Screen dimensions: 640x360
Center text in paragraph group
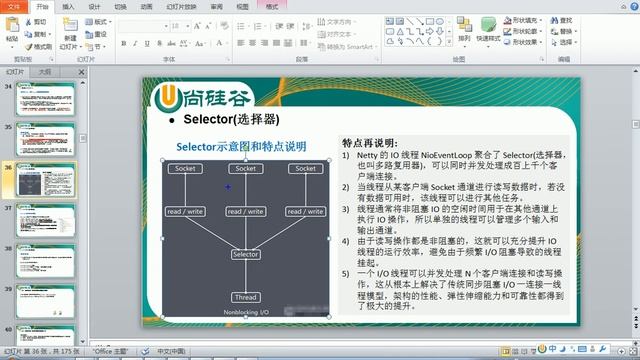click(x=253, y=43)
